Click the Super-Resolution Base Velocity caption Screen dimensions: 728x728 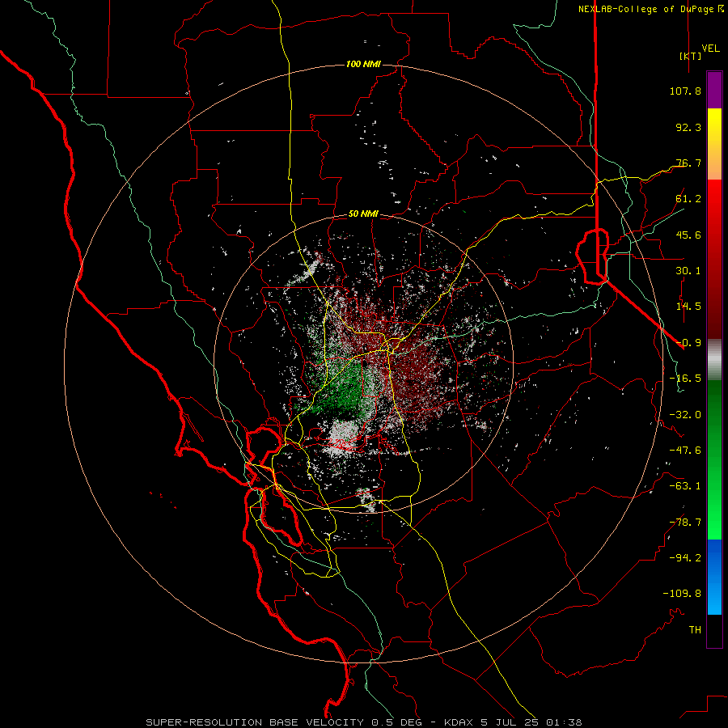364,722
